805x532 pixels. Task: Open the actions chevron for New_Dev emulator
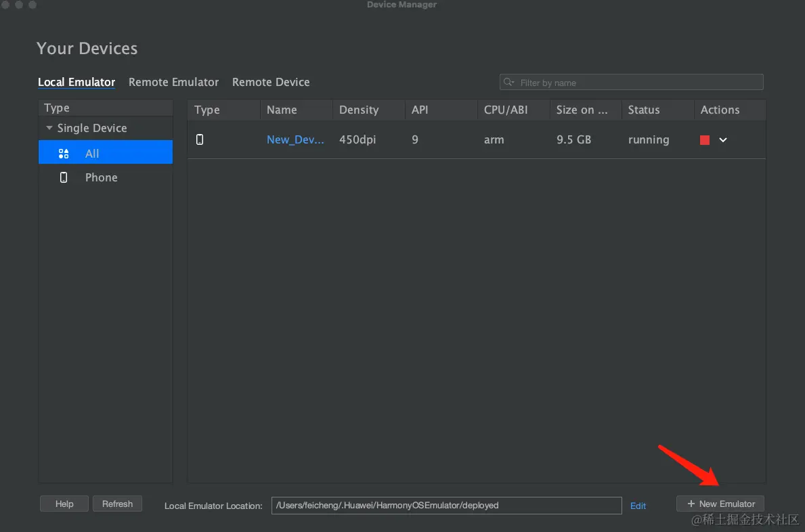(723, 140)
